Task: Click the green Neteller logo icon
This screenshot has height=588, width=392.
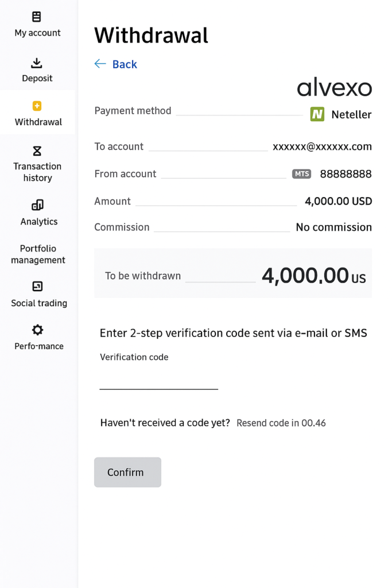Action: pos(317,114)
